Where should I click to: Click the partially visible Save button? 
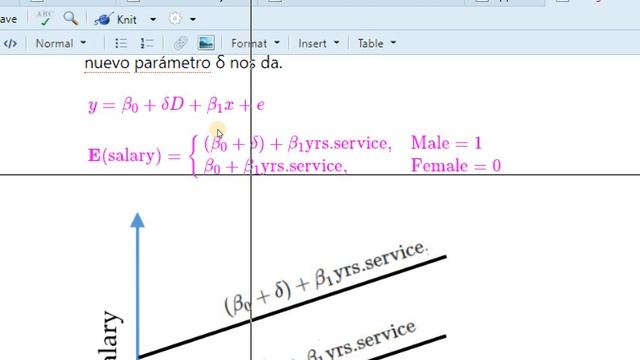8,19
